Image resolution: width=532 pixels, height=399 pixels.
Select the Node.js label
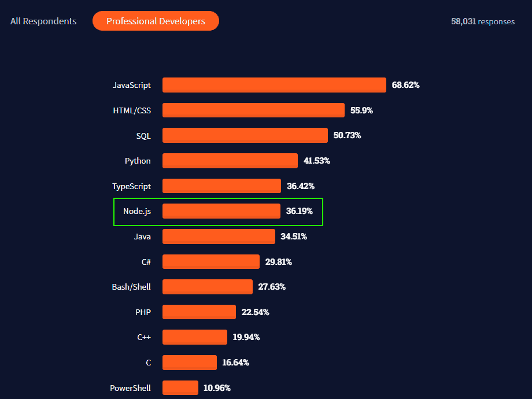coord(137,211)
